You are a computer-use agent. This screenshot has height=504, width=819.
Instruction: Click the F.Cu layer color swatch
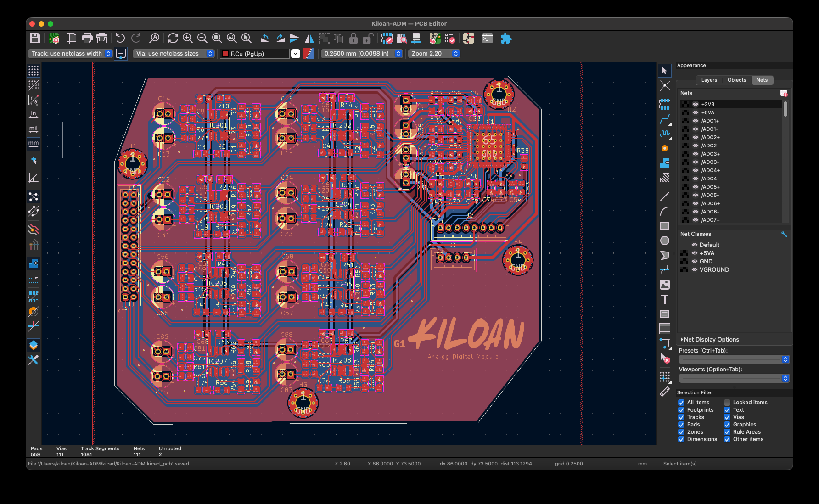225,54
